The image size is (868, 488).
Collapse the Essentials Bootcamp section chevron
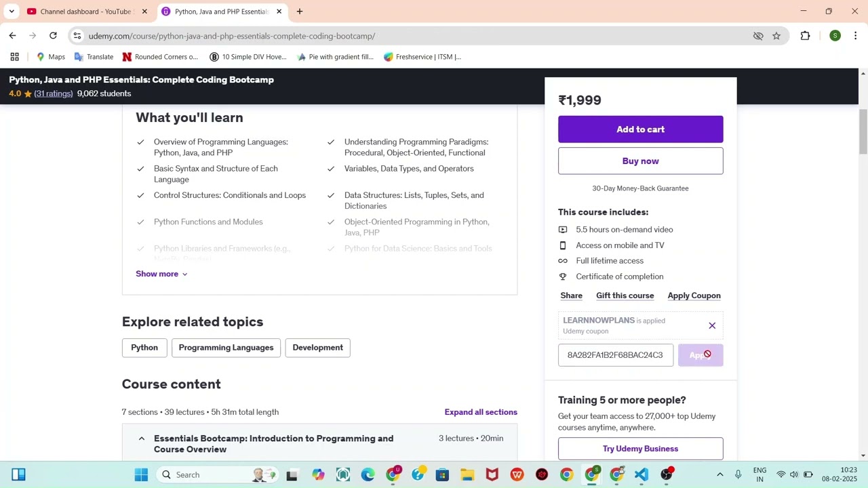[142, 439]
